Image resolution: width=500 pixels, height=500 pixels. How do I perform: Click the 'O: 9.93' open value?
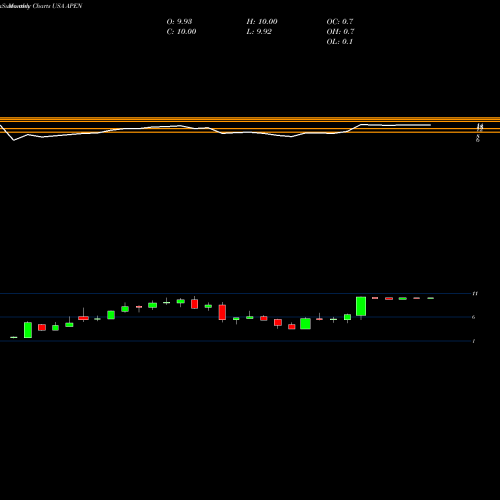tap(179, 22)
